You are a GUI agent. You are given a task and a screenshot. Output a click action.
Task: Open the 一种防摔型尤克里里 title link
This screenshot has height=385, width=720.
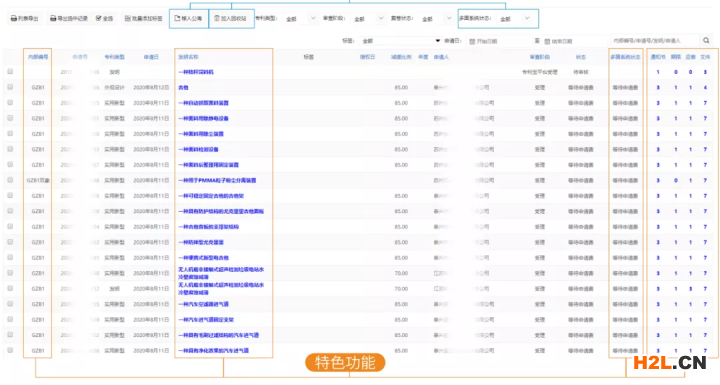(201, 242)
